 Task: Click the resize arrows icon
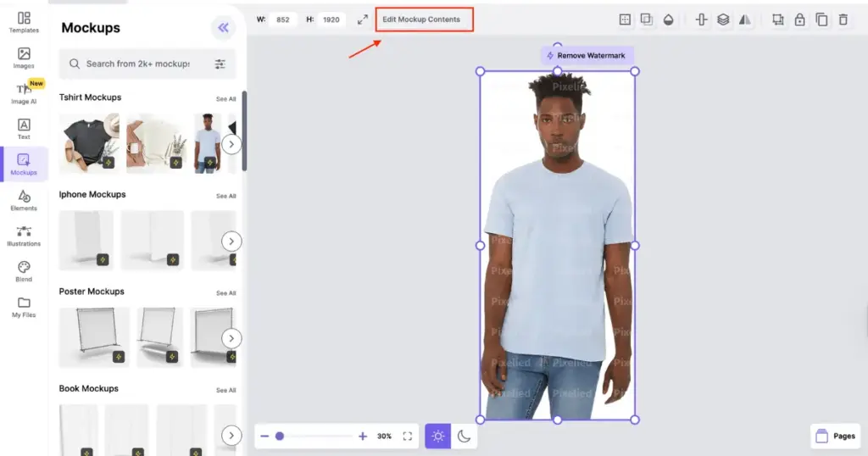coord(363,19)
